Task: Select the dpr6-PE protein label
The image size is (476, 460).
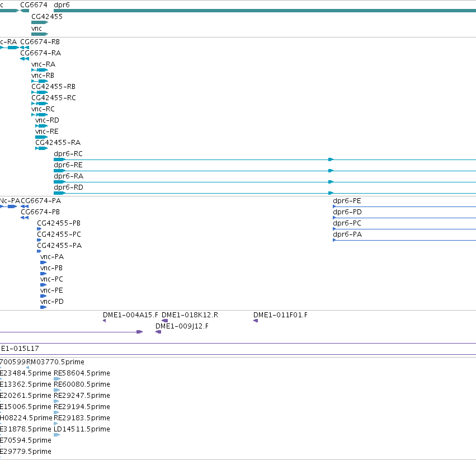Action: click(x=347, y=201)
